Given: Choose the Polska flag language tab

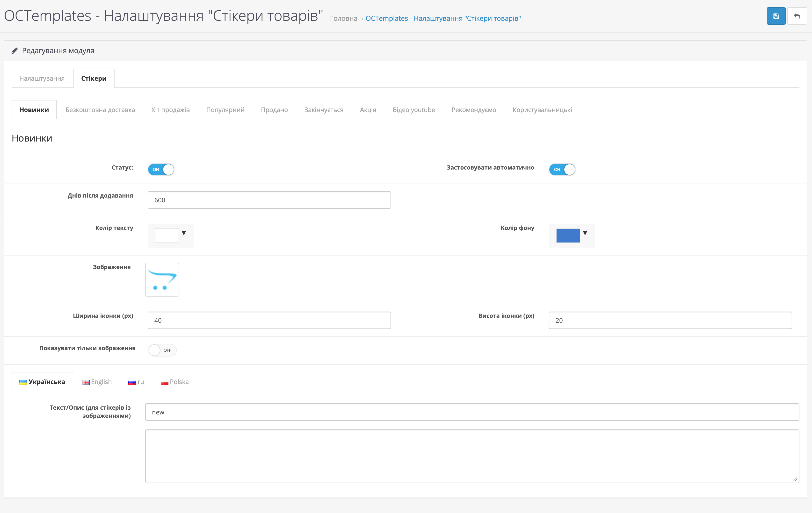Looking at the screenshot, I should pyautogui.click(x=174, y=382).
